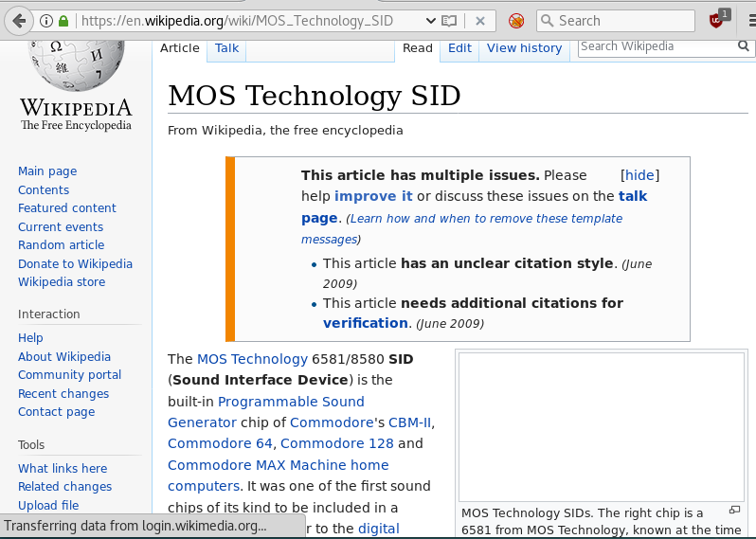Go to Featured content

(67, 208)
